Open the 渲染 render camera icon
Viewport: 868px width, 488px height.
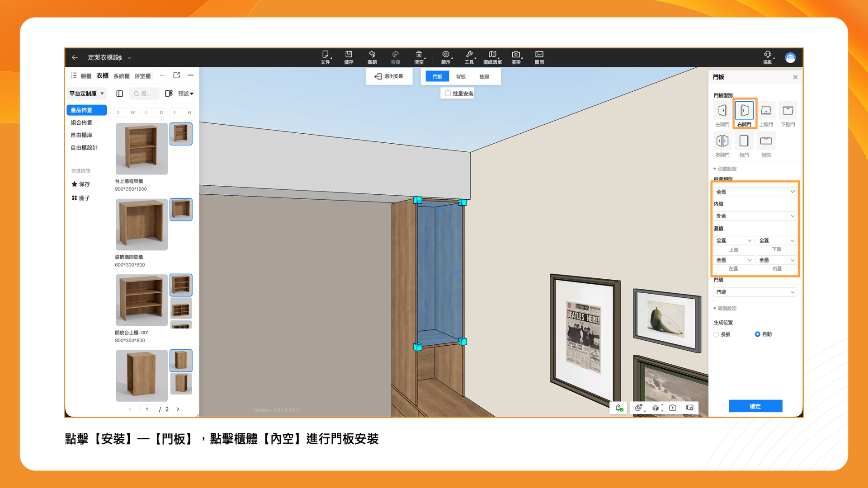(516, 57)
